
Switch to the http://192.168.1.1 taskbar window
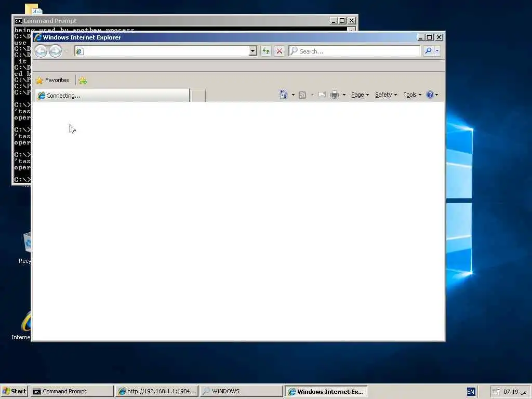click(x=157, y=391)
